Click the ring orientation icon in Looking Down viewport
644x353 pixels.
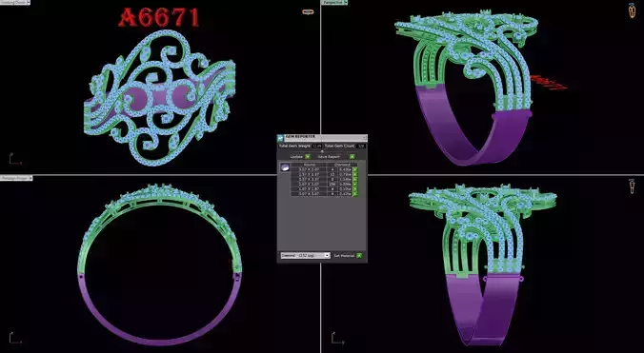308,11
